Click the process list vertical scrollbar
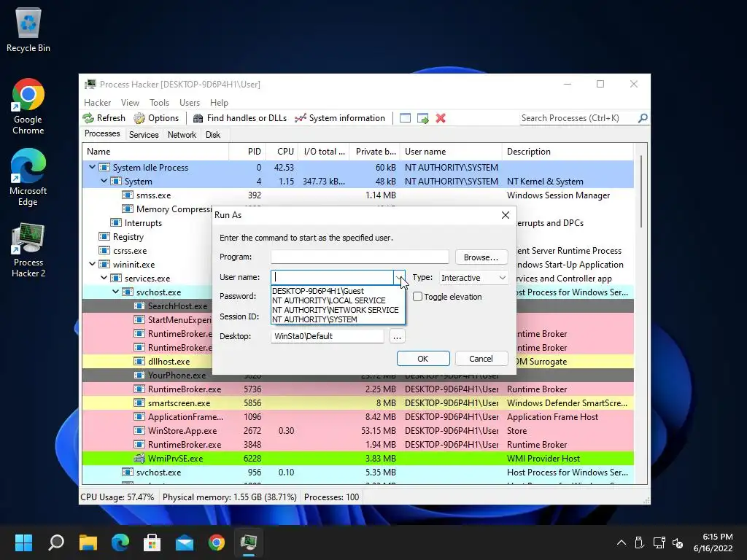The height and width of the screenshot is (560, 747). click(641, 192)
